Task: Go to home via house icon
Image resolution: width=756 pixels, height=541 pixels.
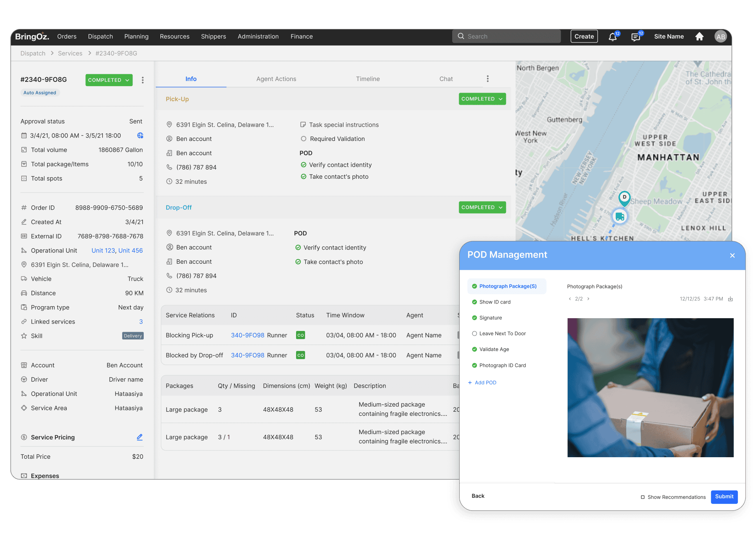Action: [x=699, y=36]
